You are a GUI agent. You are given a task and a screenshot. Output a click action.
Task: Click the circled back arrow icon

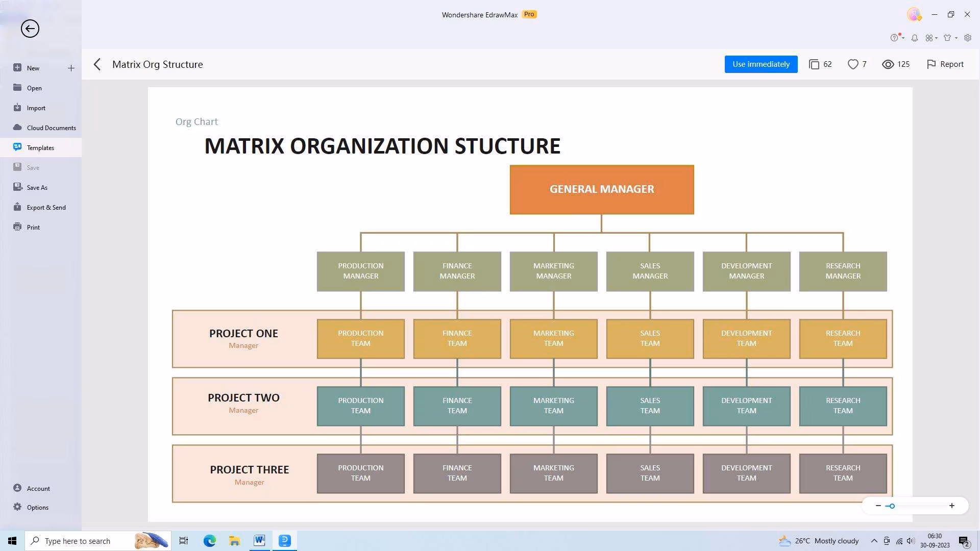click(30, 29)
